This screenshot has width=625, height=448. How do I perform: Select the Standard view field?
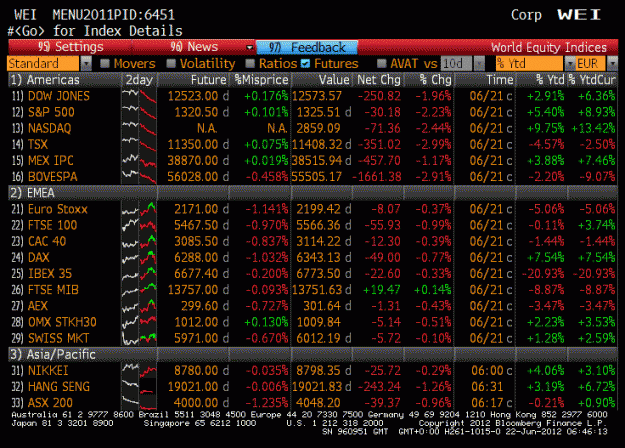tap(43, 63)
